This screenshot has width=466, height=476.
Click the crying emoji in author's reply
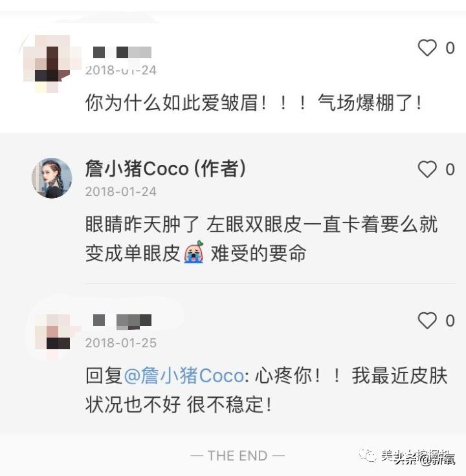point(194,252)
